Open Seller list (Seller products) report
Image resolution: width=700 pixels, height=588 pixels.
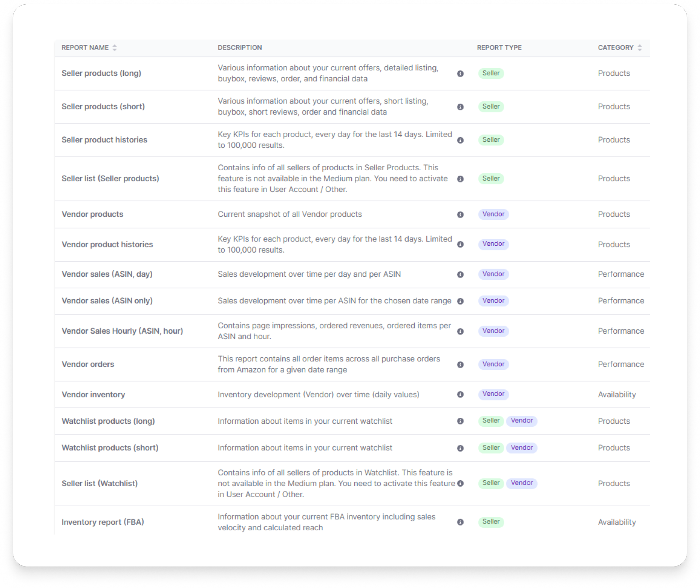tap(110, 178)
